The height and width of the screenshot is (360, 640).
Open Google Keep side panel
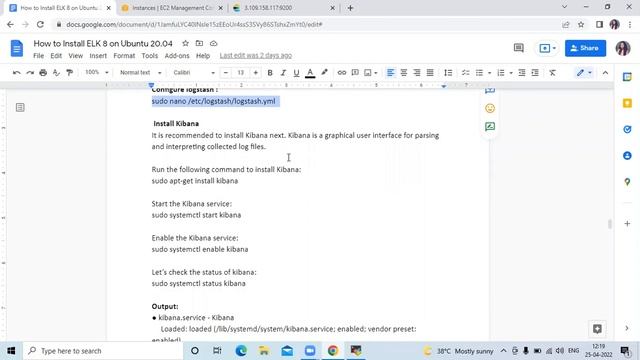(627, 103)
